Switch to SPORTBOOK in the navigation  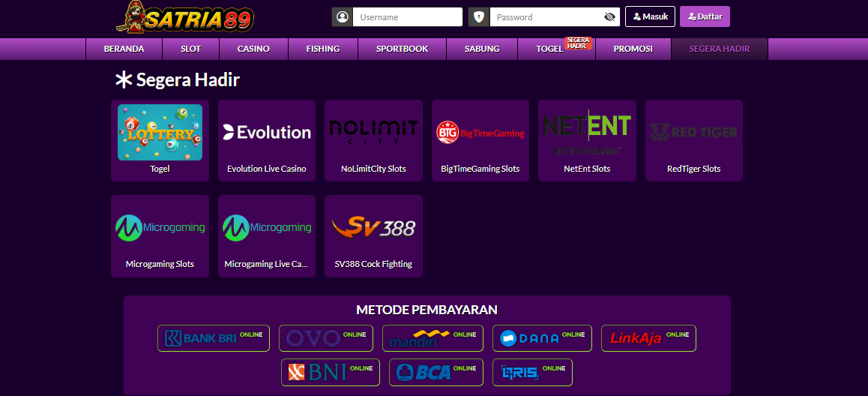(402, 49)
